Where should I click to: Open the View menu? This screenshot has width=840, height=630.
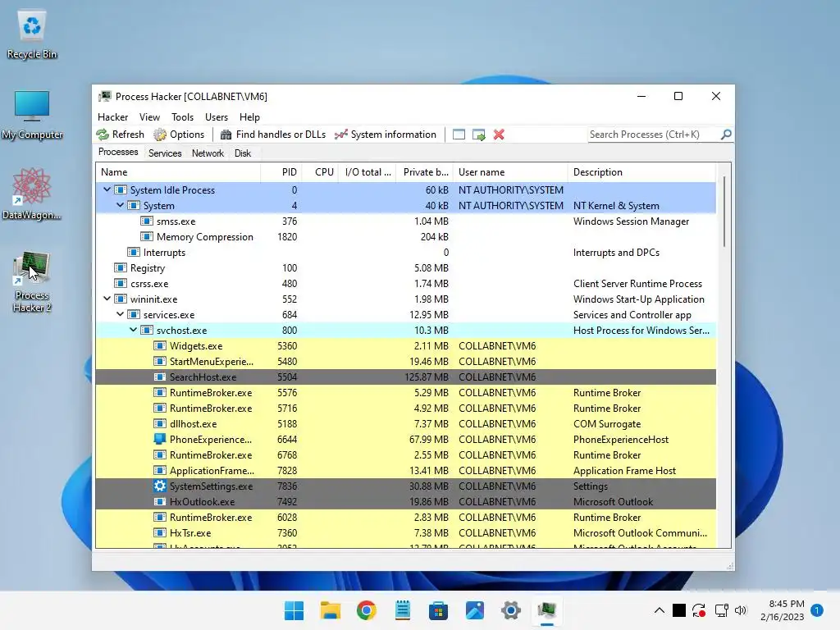(x=149, y=116)
